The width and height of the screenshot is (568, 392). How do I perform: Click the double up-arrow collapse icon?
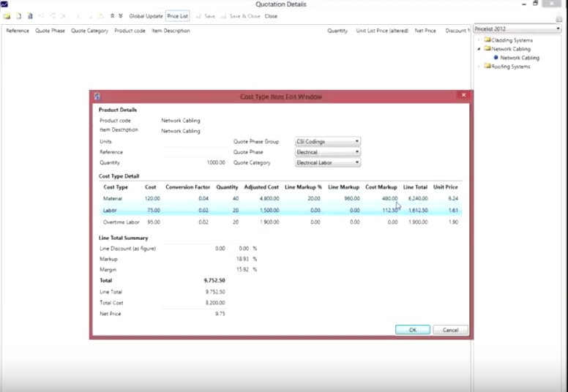tap(111, 15)
